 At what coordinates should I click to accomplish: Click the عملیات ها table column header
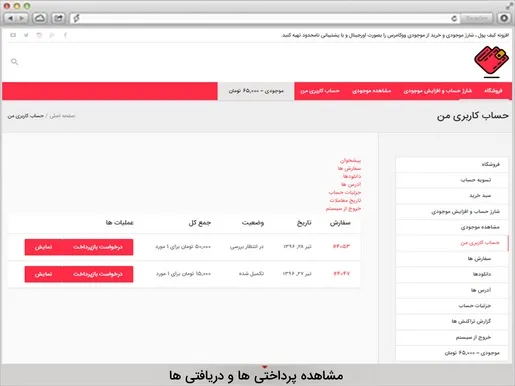point(120,223)
